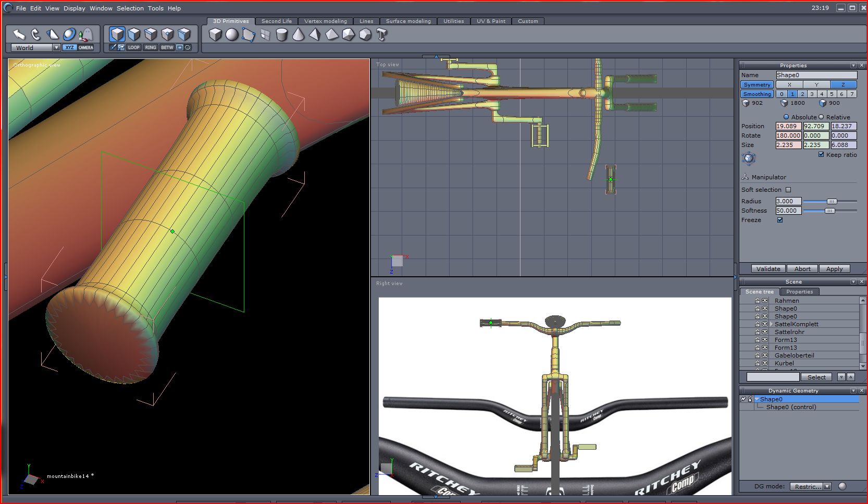This screenshot has height=504, width=868.
Task: Pick the Cone primitive icon
Action: point(299,35)
